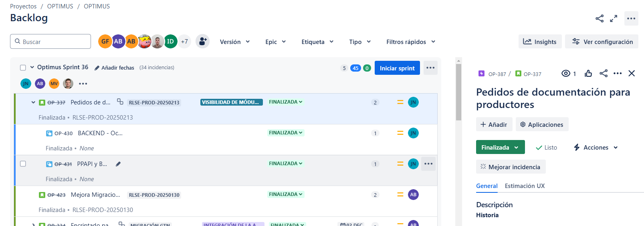Click priority icon on OP-430 row
Viewport: 644px width, 226px height.
click(400, 133)
